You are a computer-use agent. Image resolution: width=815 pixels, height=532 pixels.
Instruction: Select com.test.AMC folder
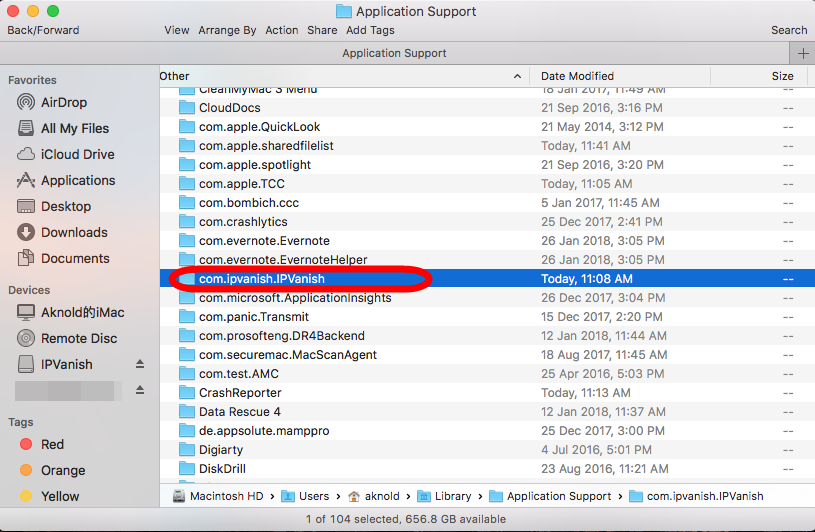click(239, 374)
